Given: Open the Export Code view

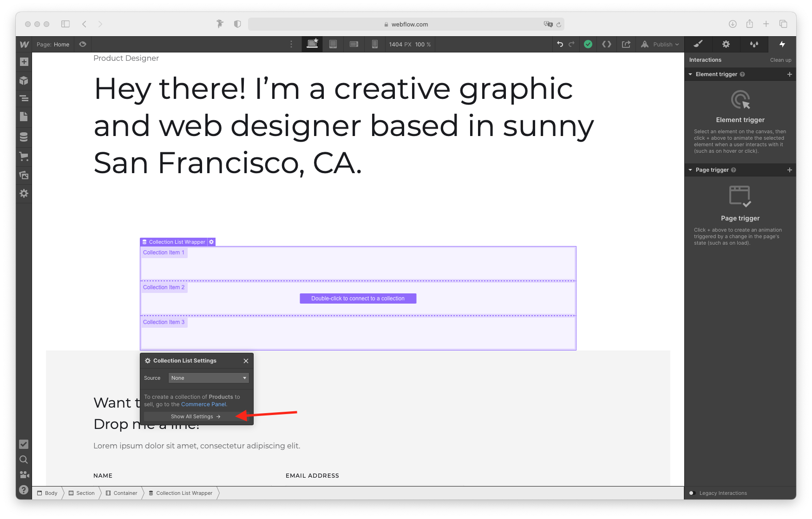Looking at the screenshot, I should tap(607, 44).
